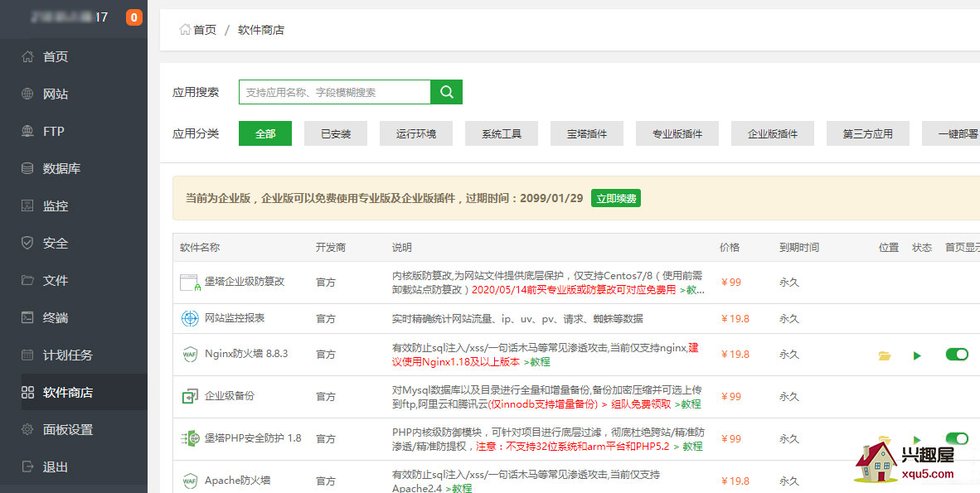The width and height of the screenshot is (980, 493).
Task: Click the 到期时间 column header
Action: click(798, 248)
